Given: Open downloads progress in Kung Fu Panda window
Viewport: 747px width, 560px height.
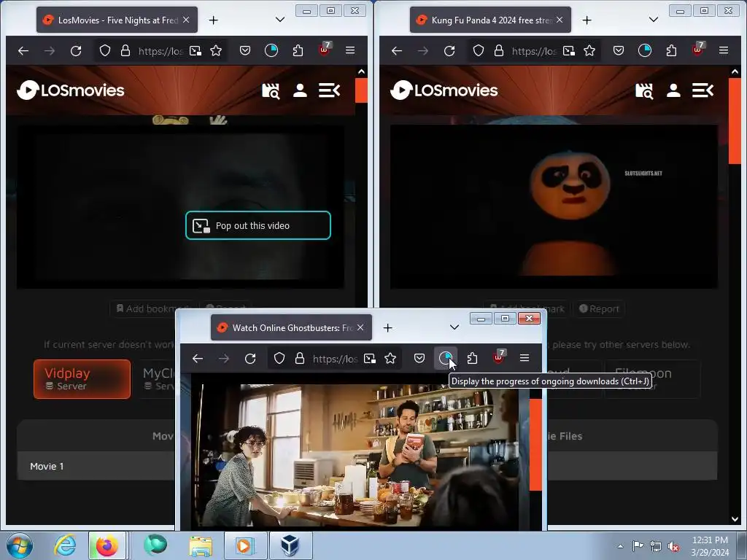Looking at the screenshot, I should tap(645, 50).
